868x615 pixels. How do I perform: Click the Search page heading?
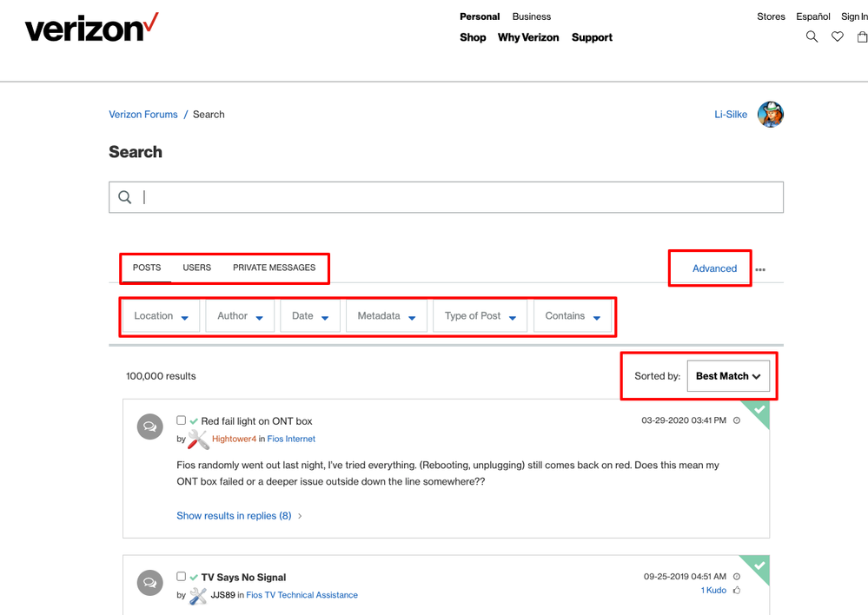tap(136, 152)
